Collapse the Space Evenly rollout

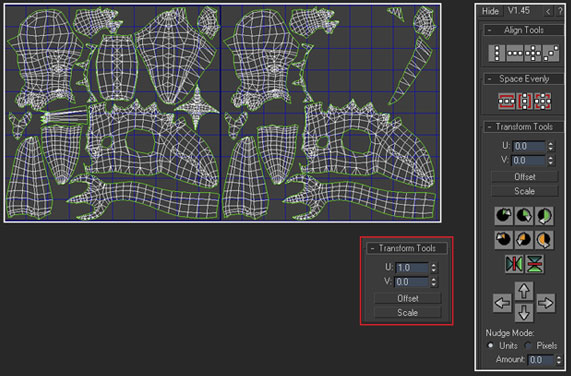click(489, 79)
